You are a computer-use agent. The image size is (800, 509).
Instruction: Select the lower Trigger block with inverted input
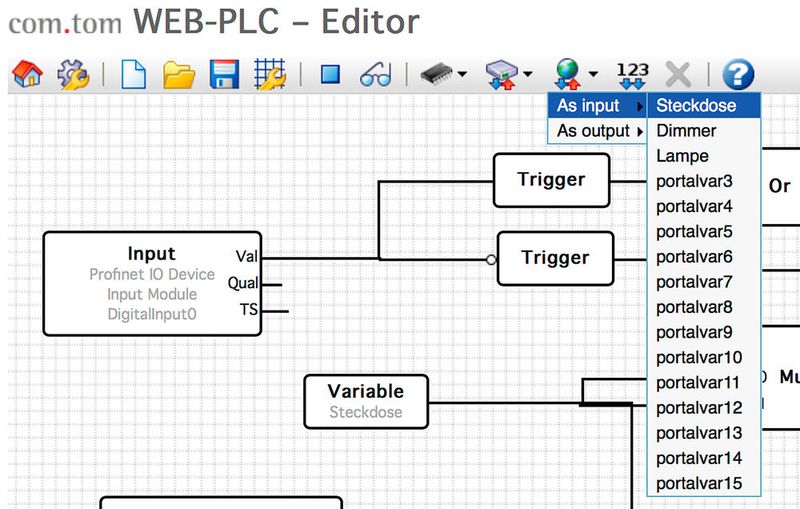pos(555,259)
